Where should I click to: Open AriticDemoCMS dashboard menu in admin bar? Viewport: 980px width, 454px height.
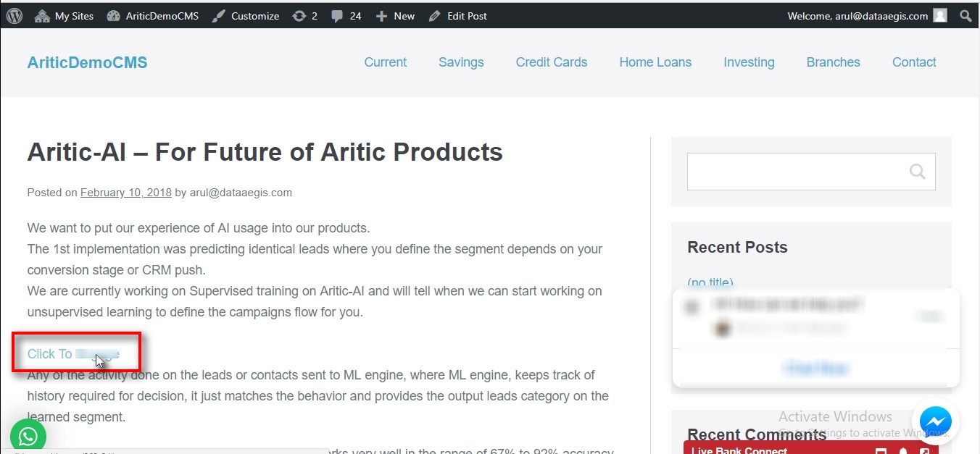click(152, 15)
